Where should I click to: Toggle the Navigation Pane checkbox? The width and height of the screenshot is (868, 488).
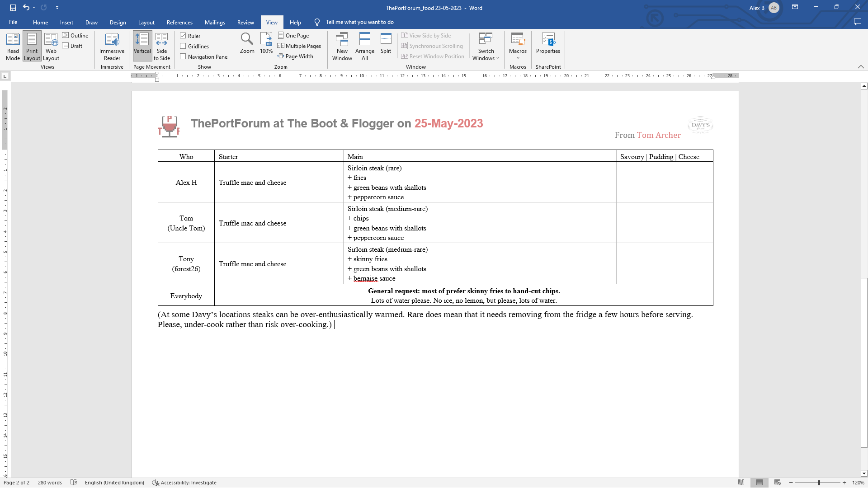pos(184,56)
